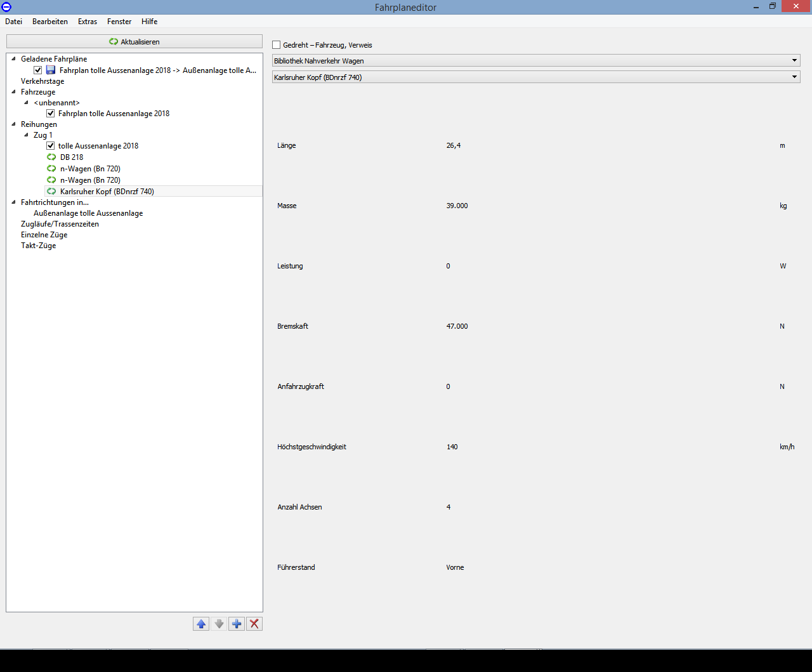
Task: Click the app icon in title bar
Action: pos(6,7)
